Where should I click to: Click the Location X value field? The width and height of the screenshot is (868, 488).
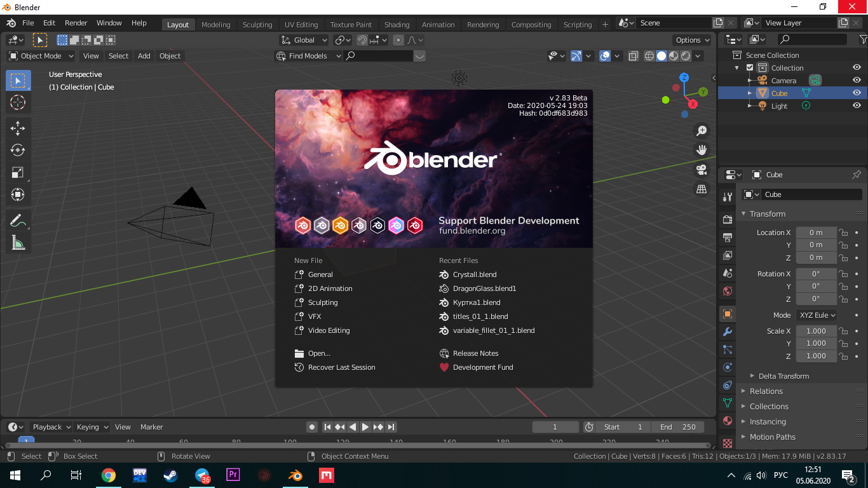click(816, 233)
